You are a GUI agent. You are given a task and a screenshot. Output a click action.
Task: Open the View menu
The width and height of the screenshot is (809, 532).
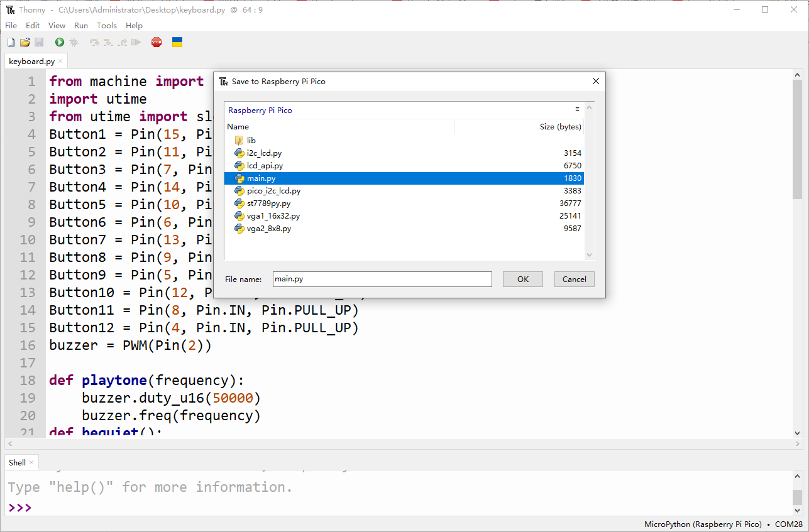pyautogui.click(x=57, y=26)
